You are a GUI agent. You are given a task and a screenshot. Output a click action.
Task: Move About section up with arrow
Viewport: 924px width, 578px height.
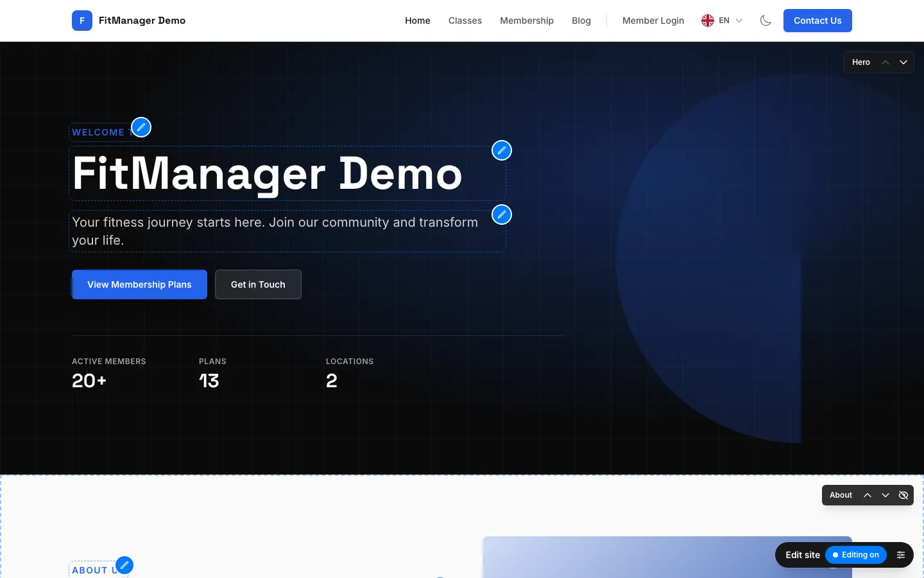[868, 495]
